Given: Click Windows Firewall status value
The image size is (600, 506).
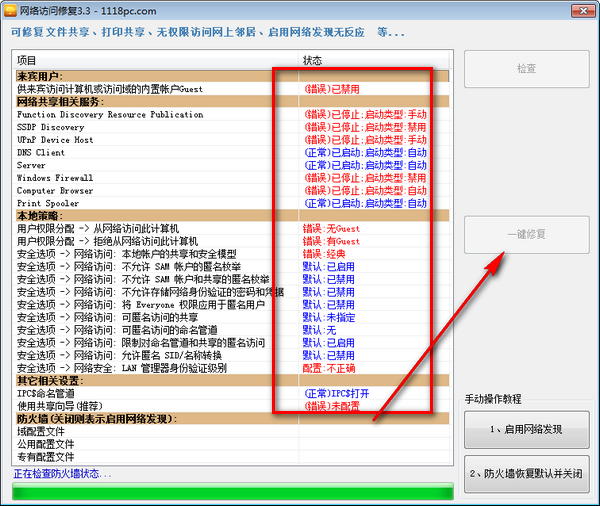Looking at the screenshot, I should point(365,178).
